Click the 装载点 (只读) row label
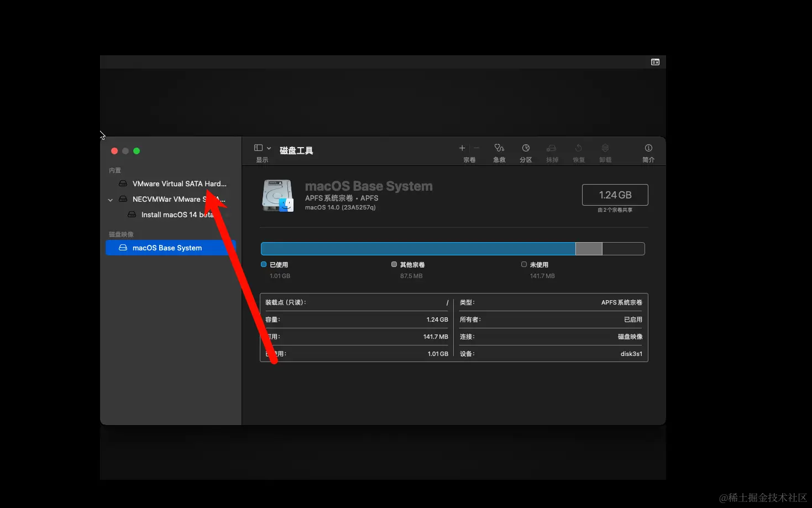812x508 pixels. click(x=286, y=302)
